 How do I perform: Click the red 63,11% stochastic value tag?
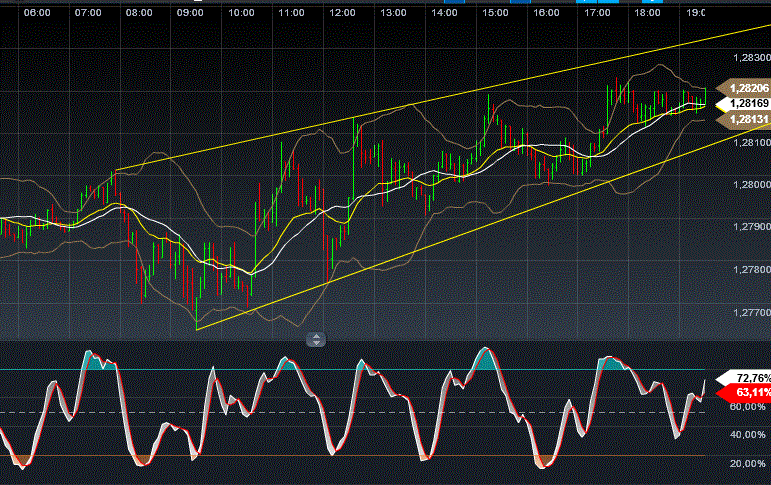point(743,393)
